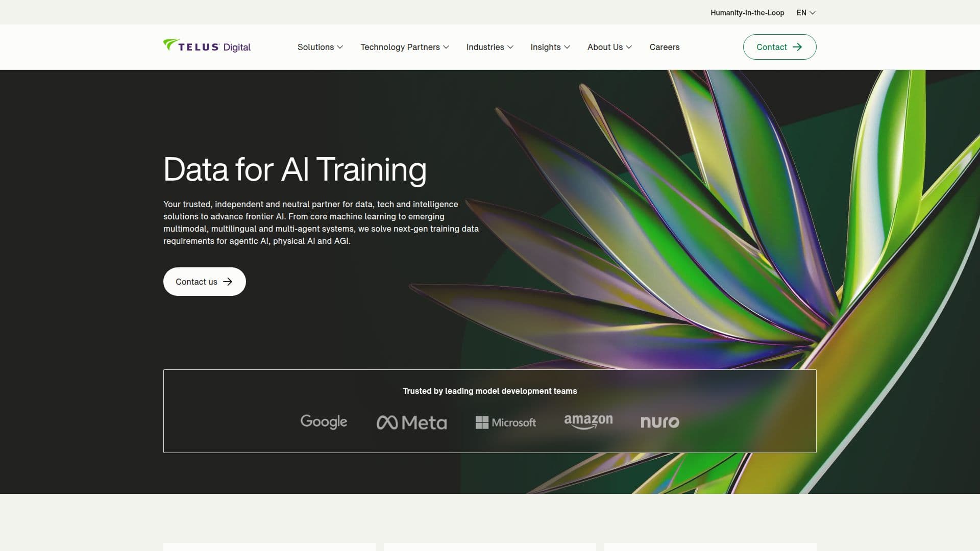Open the Insights dropdown
980x551 pixels.
550,47
